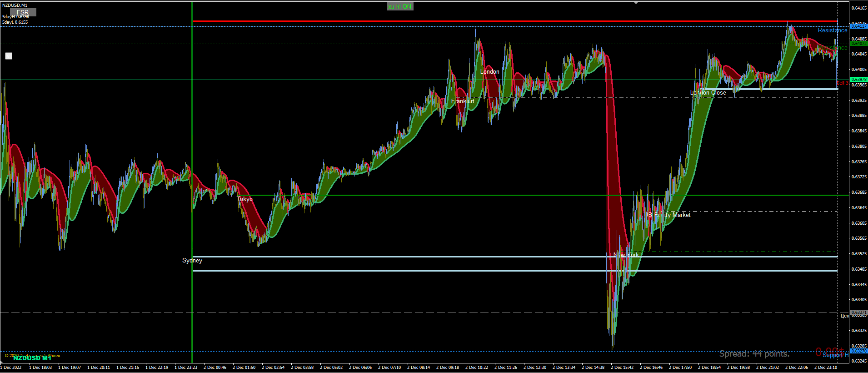Select the gray 0.63371 price tag

[858, 312]
